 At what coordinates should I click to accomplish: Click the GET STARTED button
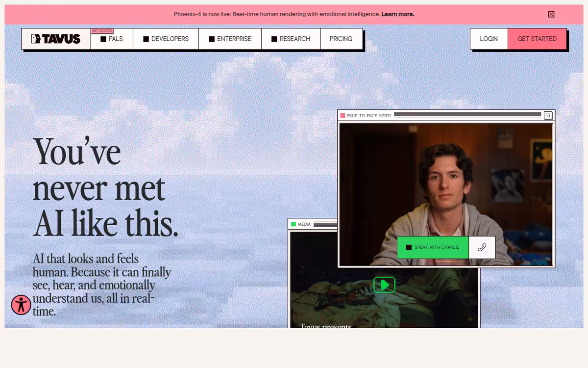[x=537, y=39]
